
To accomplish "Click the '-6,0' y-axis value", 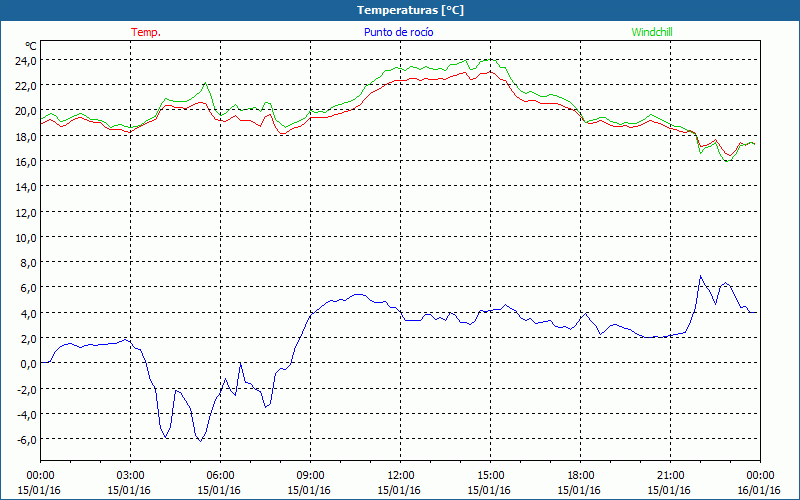I will coord(27,440).
